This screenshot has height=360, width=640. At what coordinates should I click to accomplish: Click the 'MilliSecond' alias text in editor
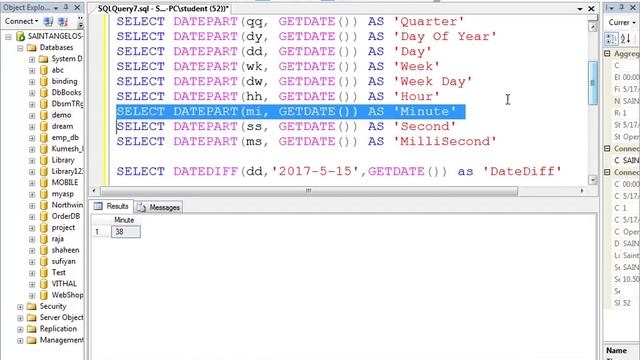pyautogui.click(x=445, y=142)
